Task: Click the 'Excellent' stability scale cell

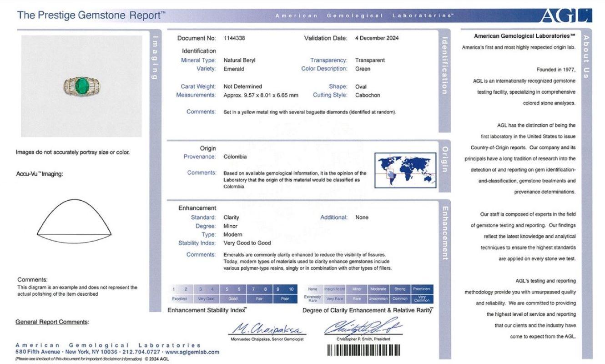Action: point(179,299)
